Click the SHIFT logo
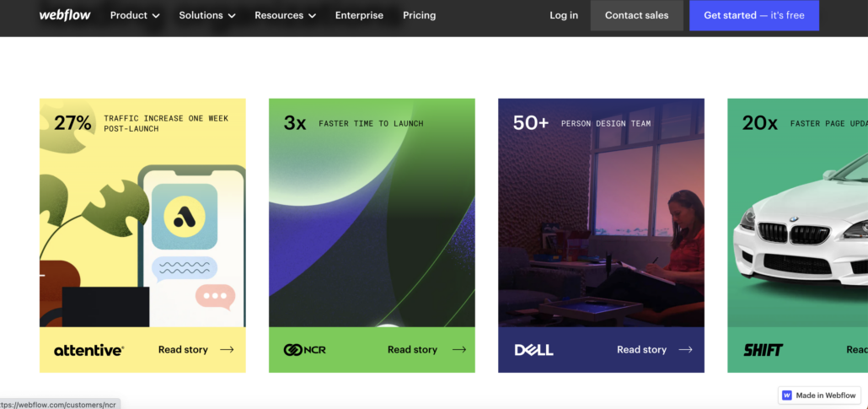The height and width of the screenshot is (409, 868). pos(763,350)
